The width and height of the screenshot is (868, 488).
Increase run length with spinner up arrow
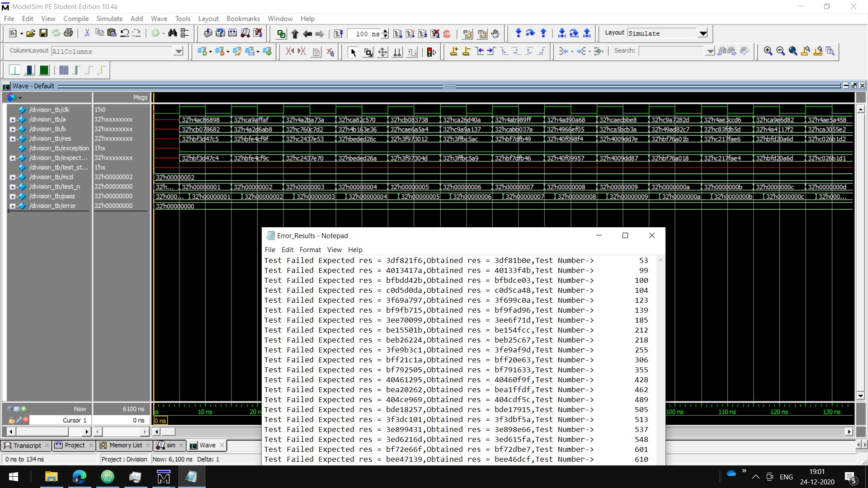tap(385, 31)
